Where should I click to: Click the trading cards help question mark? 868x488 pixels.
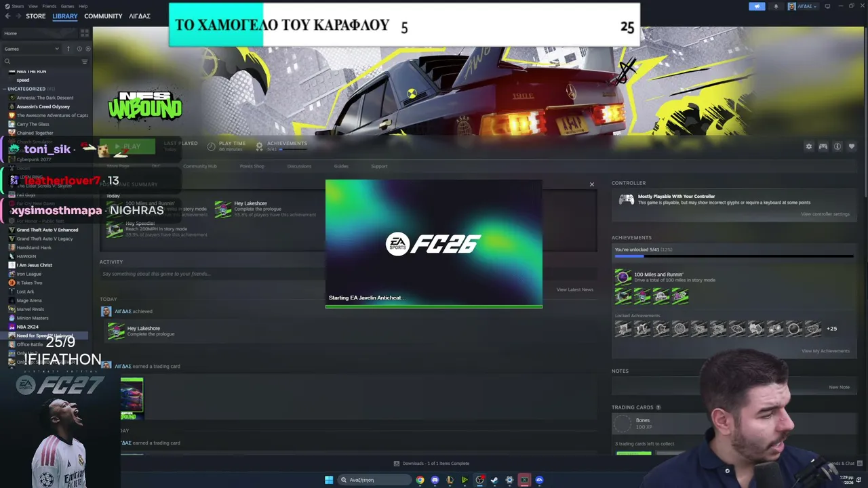click(x=658, y=407)
